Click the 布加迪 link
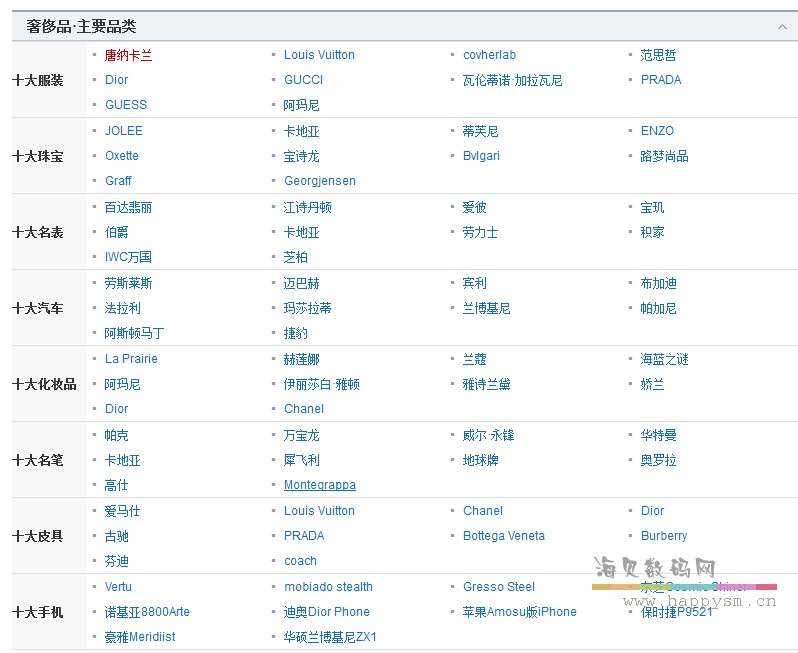 click(658, 283)
